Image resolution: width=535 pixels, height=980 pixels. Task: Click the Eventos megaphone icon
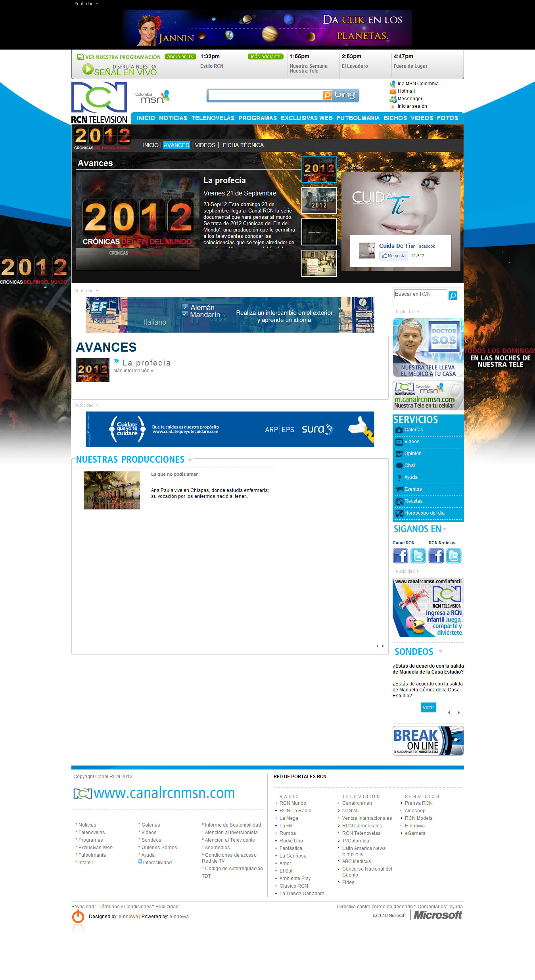[x=399, y=490]
